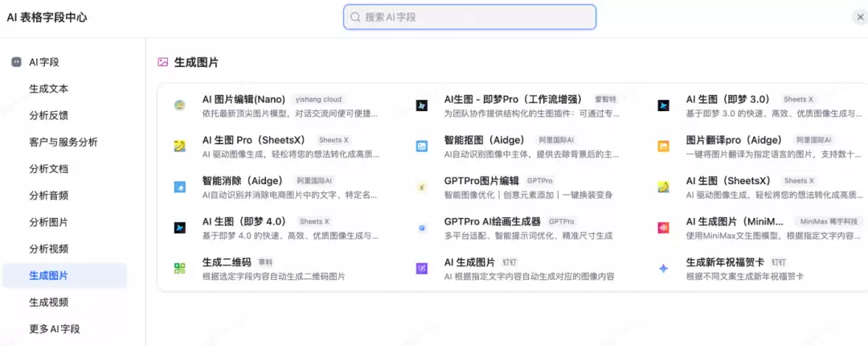Click the AI 生成图片 MiniMax icon
Viewport: 868px width, 346px height.
click(x=663, y=228)
